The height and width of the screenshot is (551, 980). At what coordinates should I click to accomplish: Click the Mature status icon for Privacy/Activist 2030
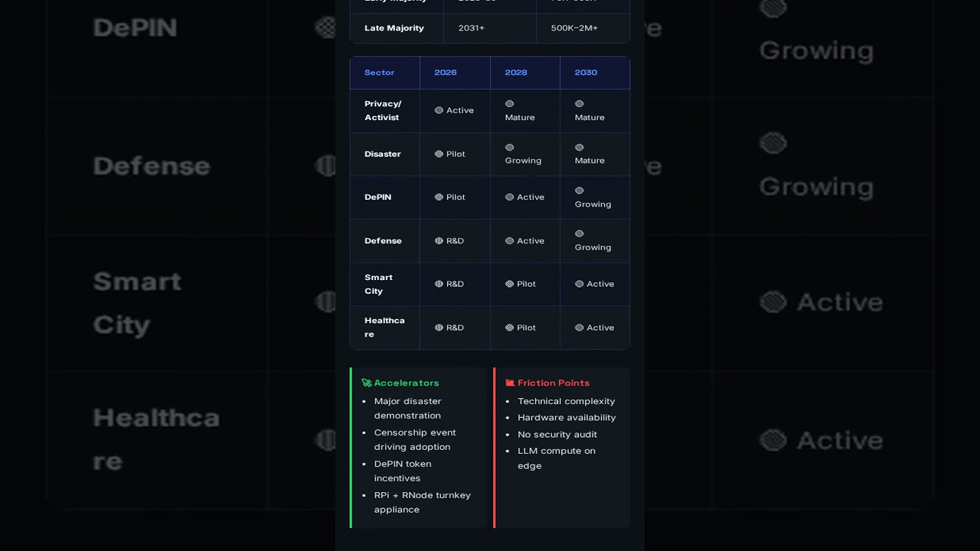pyautogui.click(x=580, y=104)
